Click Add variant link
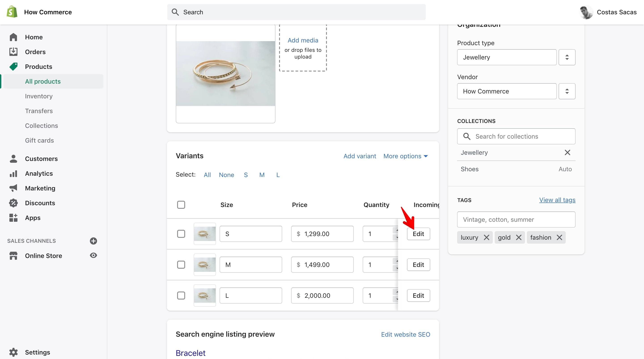The height and width of the screenshot is (359, 644). coord(360,156)
